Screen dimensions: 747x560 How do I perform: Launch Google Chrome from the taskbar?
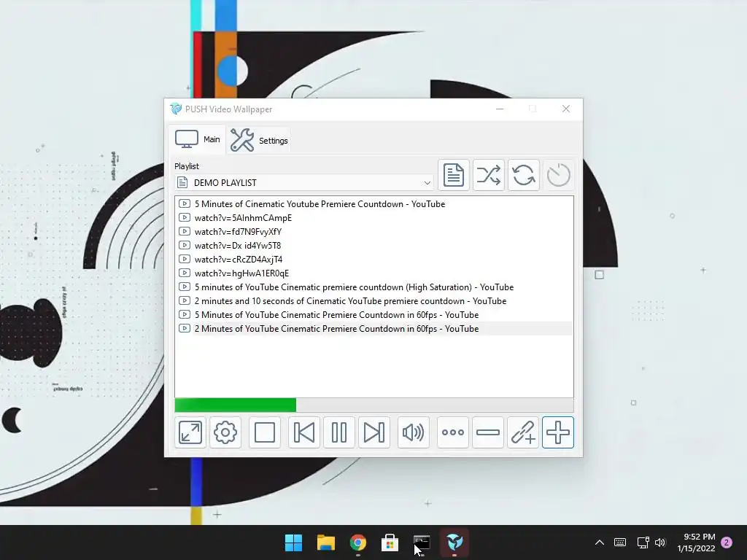[357, 542]
